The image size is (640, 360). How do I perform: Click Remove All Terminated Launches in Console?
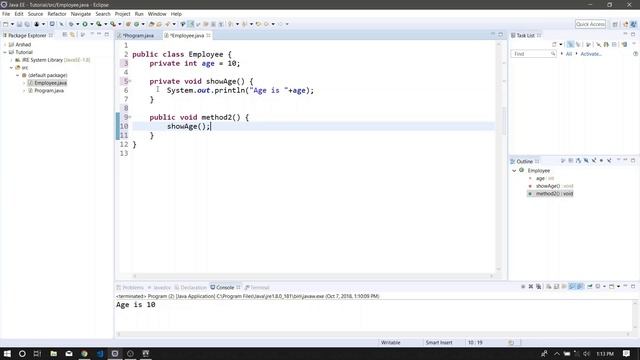pos(538,287)
